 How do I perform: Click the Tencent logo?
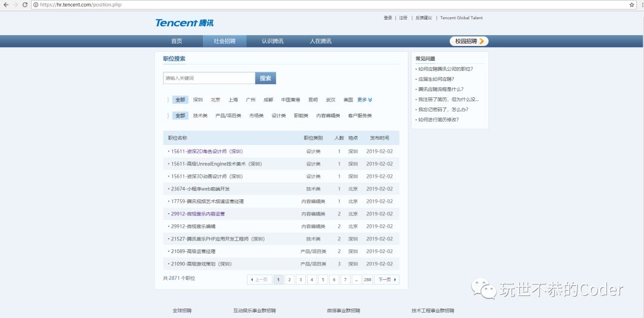184,23
